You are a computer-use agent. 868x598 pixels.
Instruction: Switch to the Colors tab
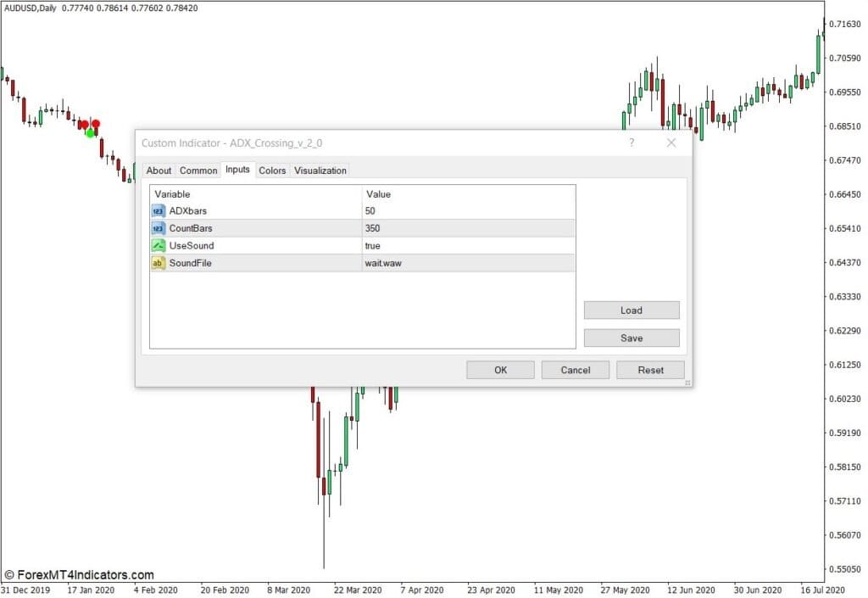click(x=272, y=170)
